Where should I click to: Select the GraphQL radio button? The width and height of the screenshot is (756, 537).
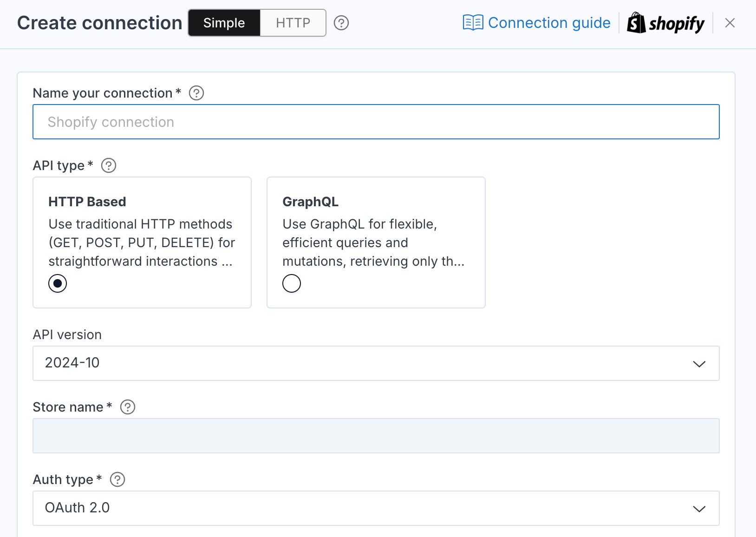click(x=292, y=283)
